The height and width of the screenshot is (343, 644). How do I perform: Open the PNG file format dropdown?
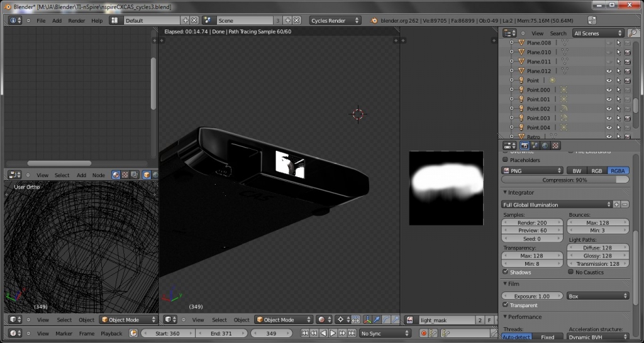pos(532,171)
